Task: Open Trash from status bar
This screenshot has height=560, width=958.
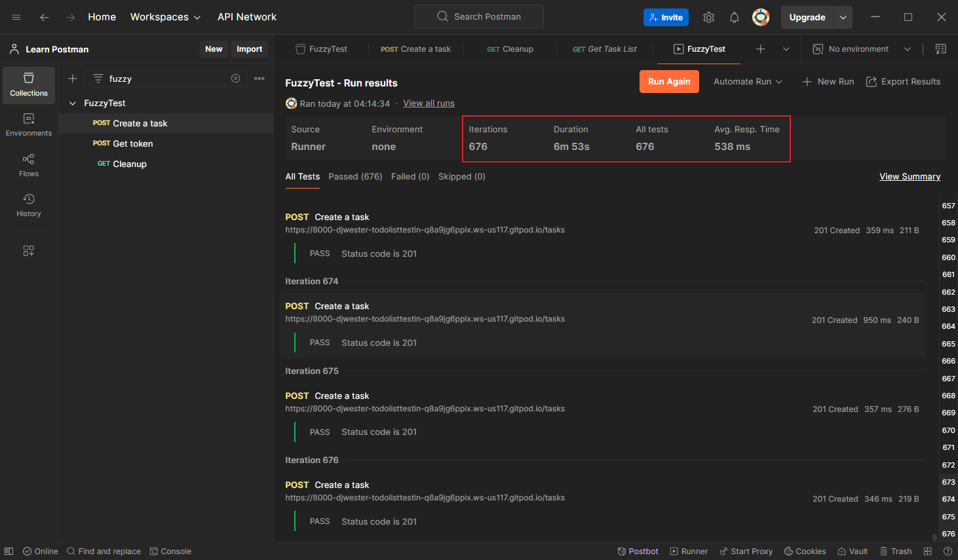Action: (x=896, y=551)
